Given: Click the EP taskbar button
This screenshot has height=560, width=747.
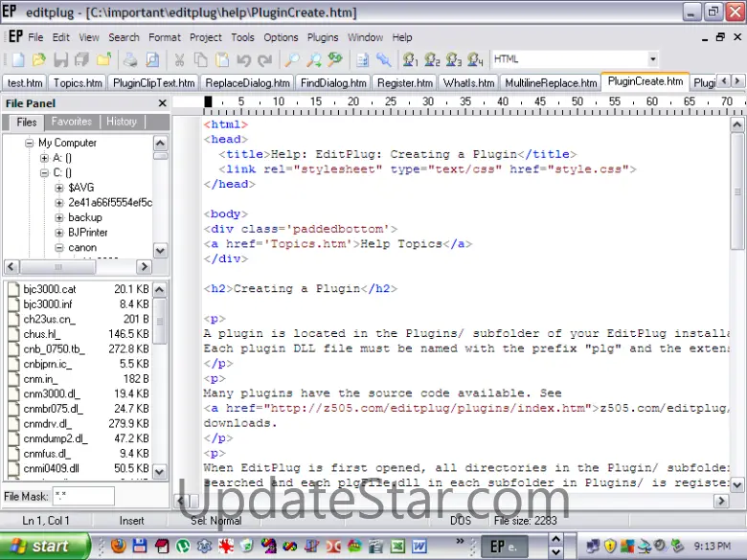Looking at the screenshot, I should [505, 547].
